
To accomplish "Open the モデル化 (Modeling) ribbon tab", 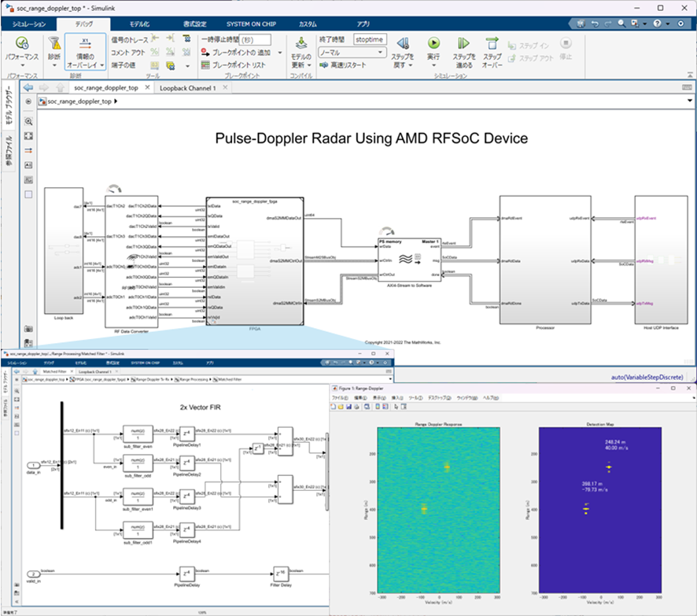I will click(142, 24).
